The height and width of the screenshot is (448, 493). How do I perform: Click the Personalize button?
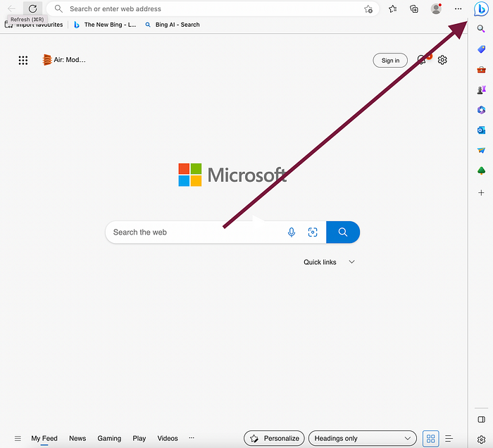tap(274, 438)
